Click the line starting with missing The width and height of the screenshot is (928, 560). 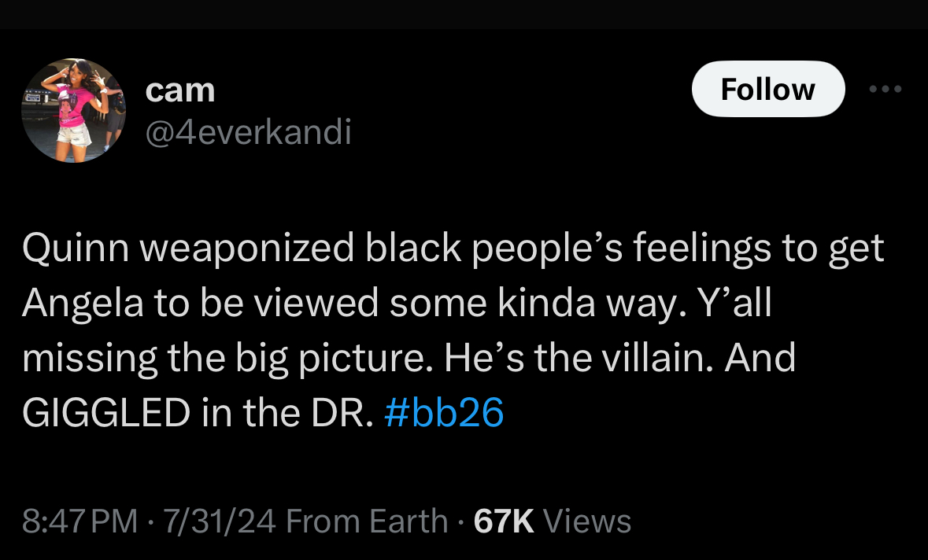point(409,358)
